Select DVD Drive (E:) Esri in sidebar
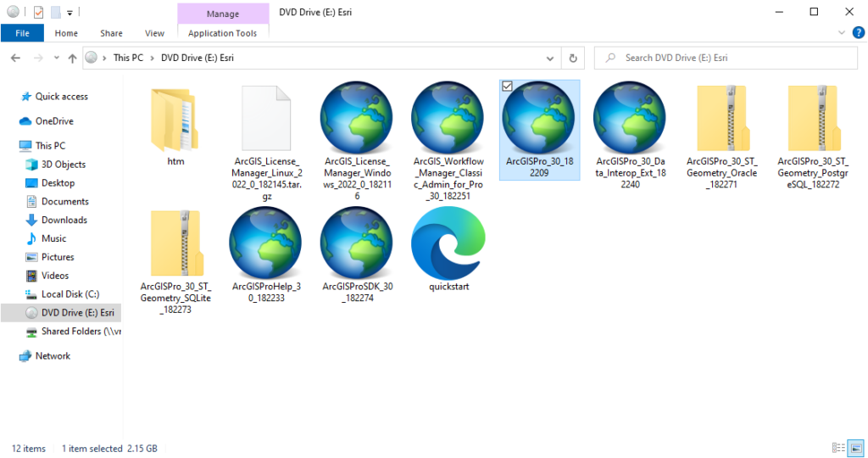The width and height of the screenshot is (868, 458). [61, 313]
